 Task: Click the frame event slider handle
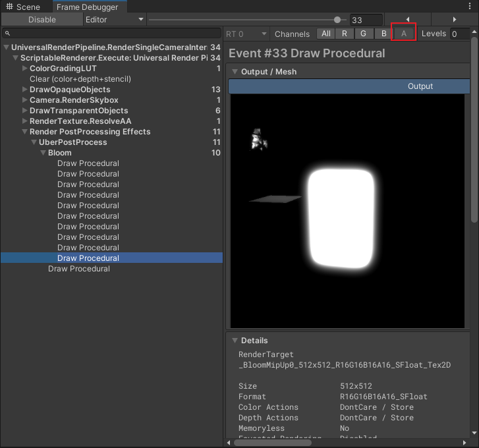pyautogui.click(x=337, y=20)
